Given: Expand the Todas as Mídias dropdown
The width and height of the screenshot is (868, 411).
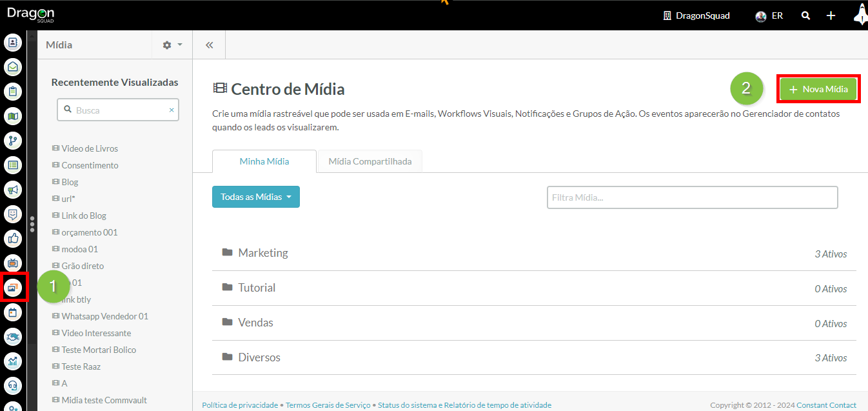Looking at the screenshot, I should click(255, 197).
